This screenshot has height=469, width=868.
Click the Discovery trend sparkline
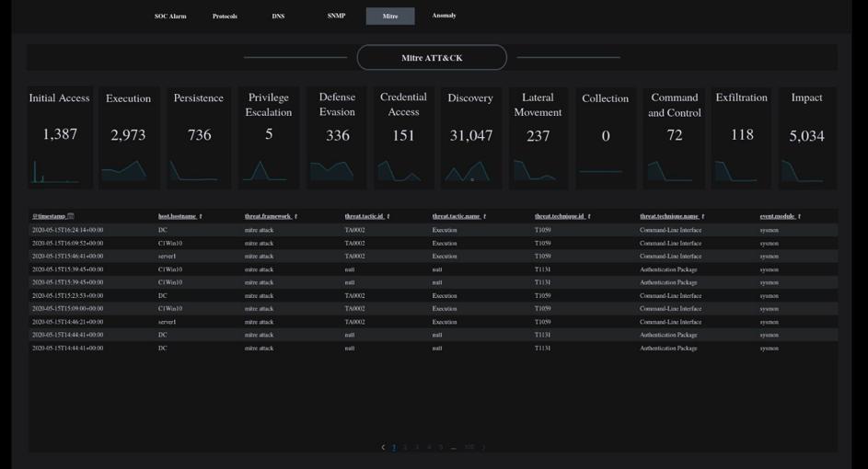point(469,172)
